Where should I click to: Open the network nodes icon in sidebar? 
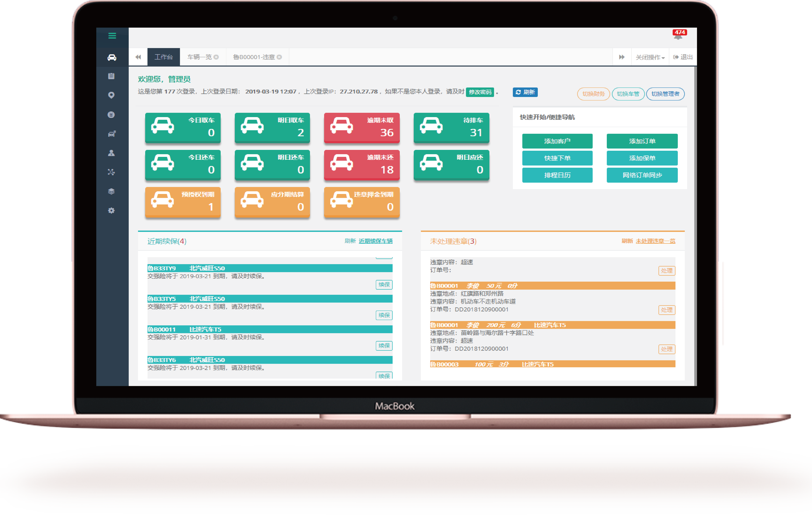(x=111, y=172)
